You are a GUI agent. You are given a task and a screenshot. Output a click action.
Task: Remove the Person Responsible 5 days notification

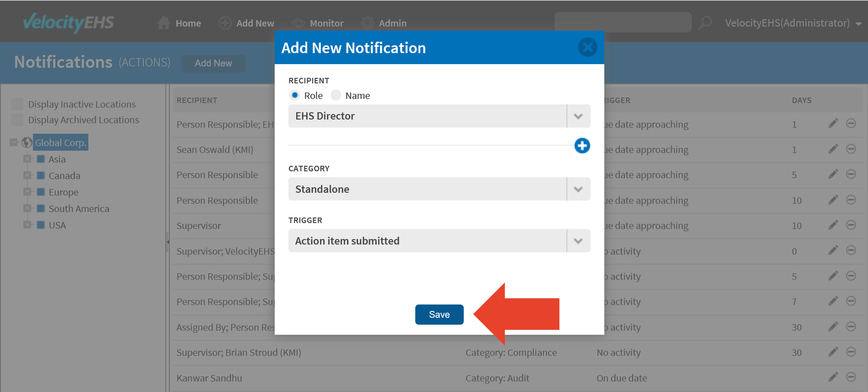click(x=851, y=174)
